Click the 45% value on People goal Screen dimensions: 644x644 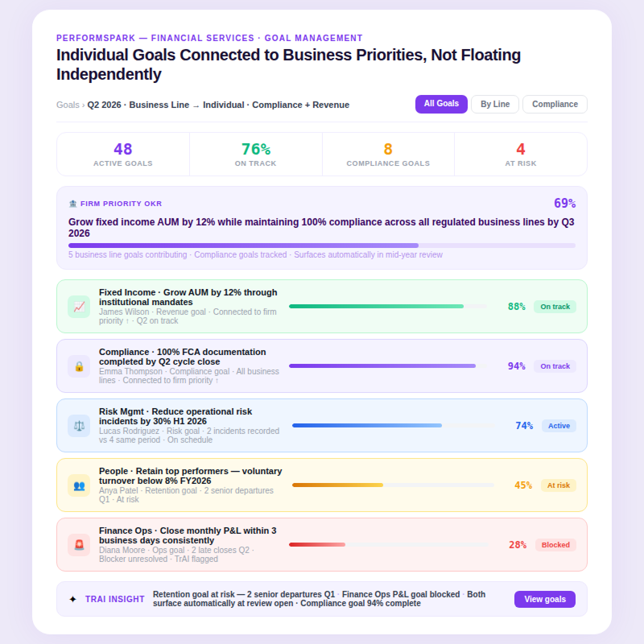[523, 485]
